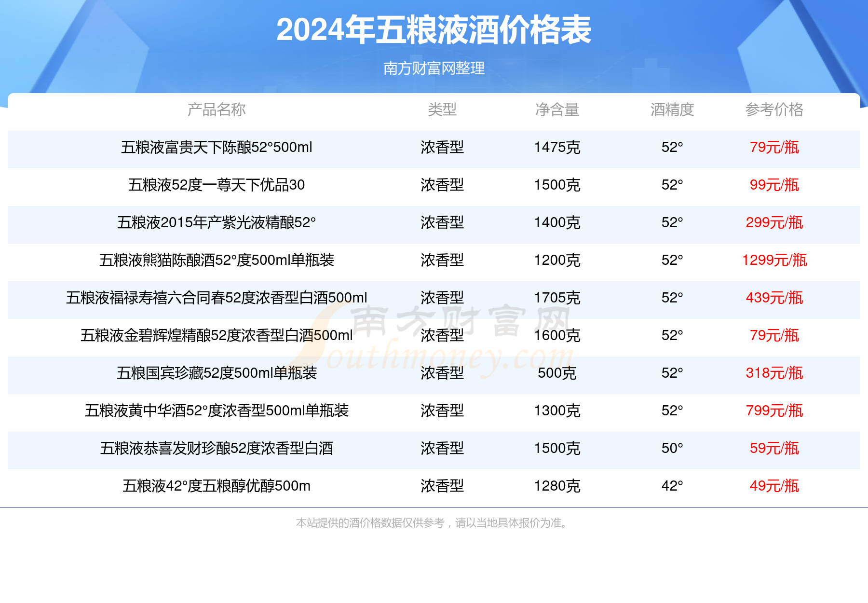The width and height of the screenshot is (868, 603).
Task: Click the 1280克 net content cell
Action: [x=557, y=486]
